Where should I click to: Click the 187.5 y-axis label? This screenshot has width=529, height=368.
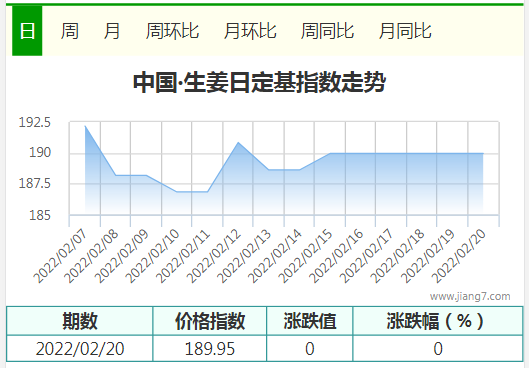35,183
